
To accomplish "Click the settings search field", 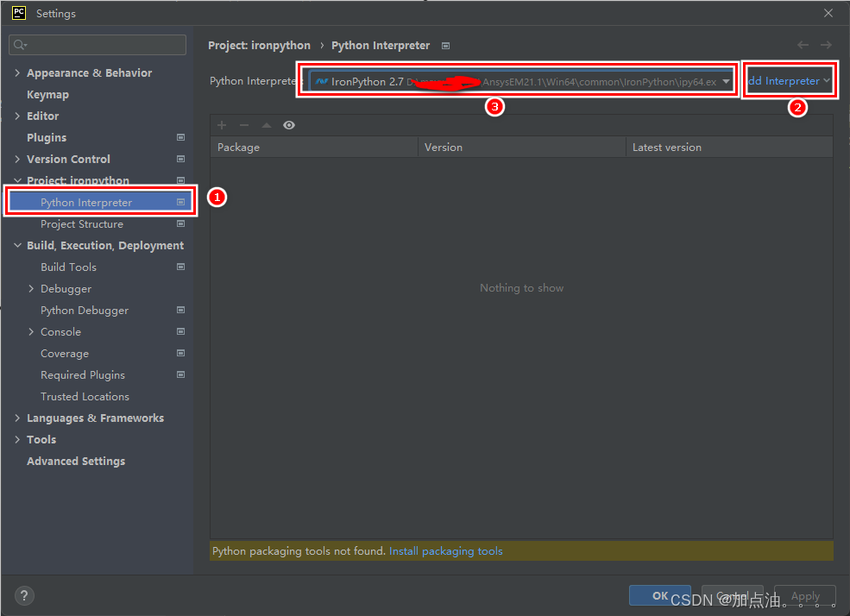I will pyautogui.click(x=98, y=44).
